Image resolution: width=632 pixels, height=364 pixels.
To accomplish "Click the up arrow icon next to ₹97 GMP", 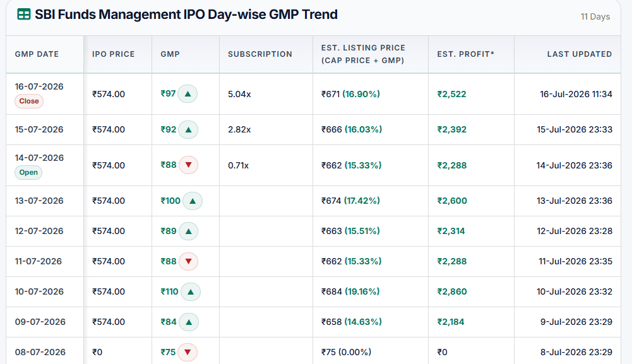I will click(x=188, y=94).
